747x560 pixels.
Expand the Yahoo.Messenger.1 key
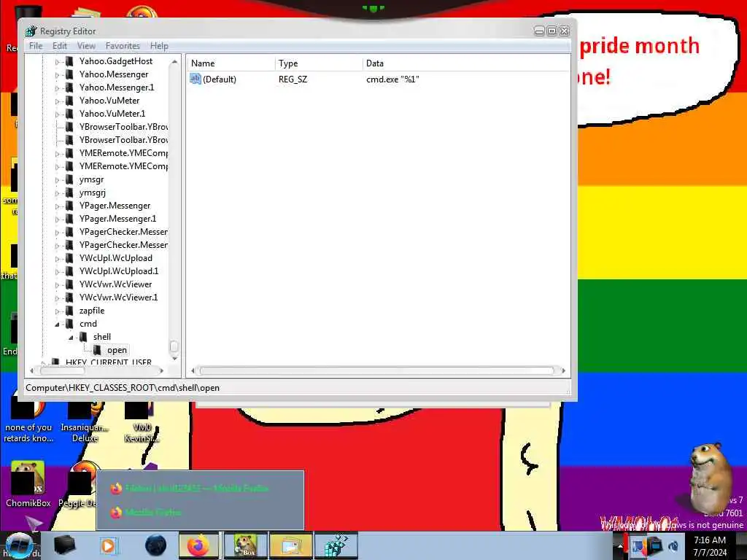point(57,88)
